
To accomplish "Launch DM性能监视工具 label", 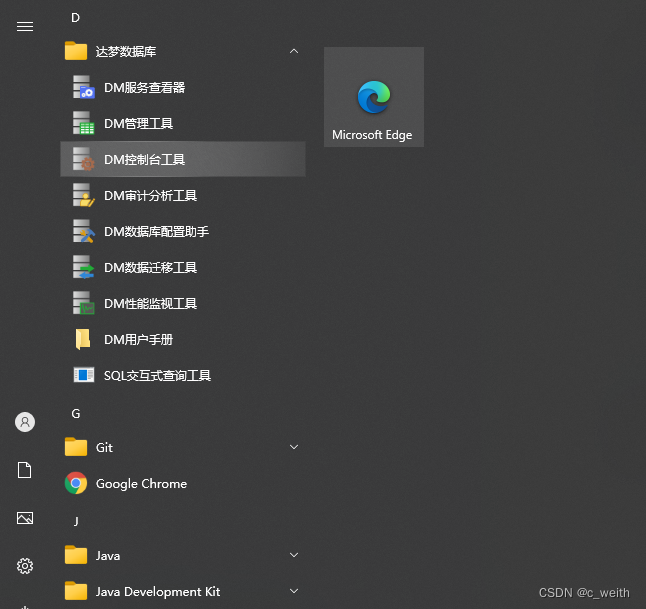I will click(x=150, y=303).
